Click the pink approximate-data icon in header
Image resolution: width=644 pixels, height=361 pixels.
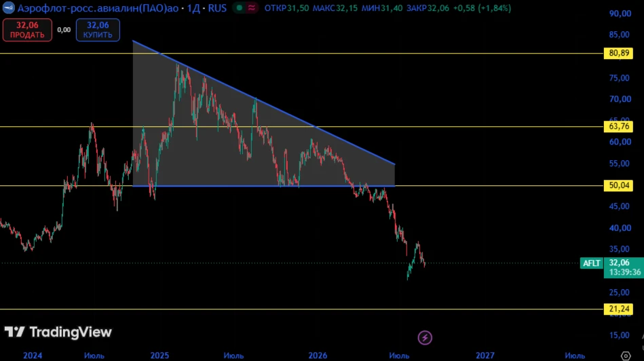coord(251,7)
